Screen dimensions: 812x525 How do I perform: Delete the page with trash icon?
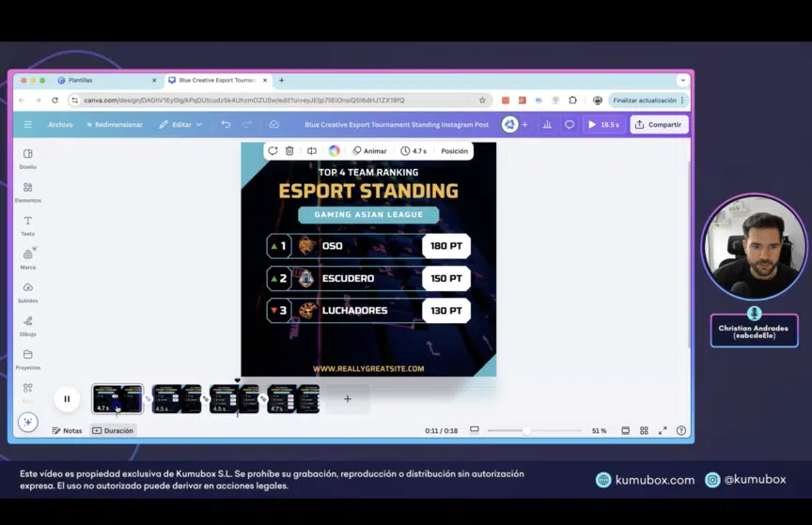click(289, 150)
